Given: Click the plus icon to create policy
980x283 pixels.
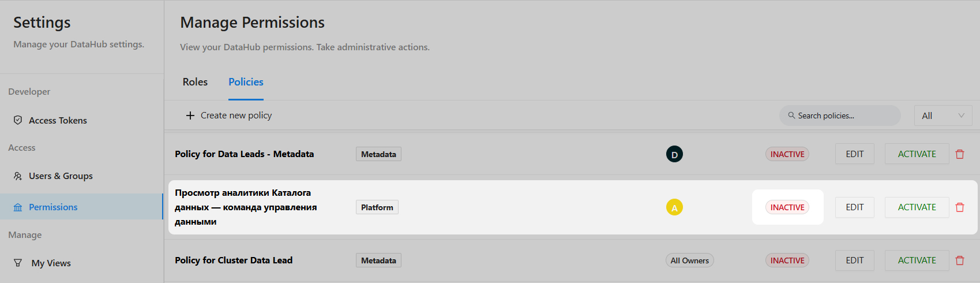Looking at the screenshot, I should (190, 116).
